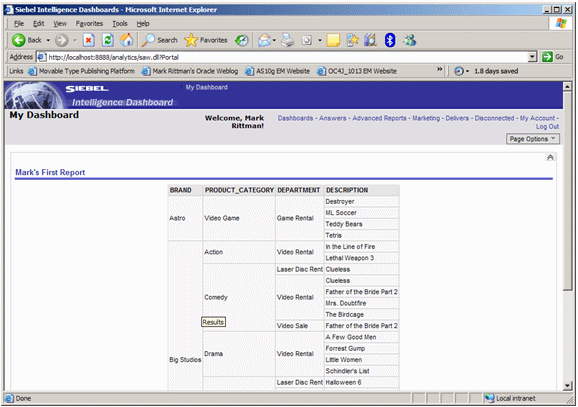578x407 pixels.
Task: Open the Delivers link
Action: (x=457, y=118)
